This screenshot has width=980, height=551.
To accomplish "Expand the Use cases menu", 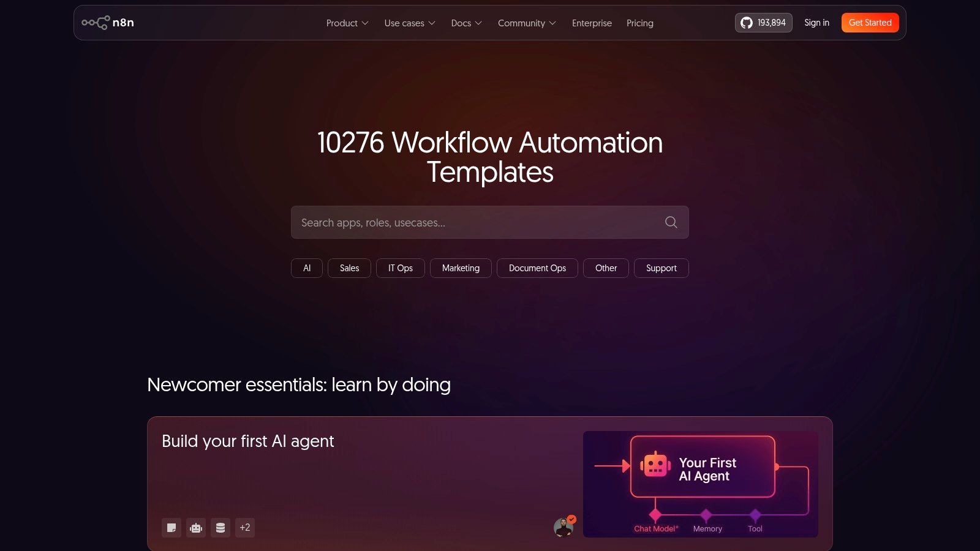I will [x=410, y=23].
